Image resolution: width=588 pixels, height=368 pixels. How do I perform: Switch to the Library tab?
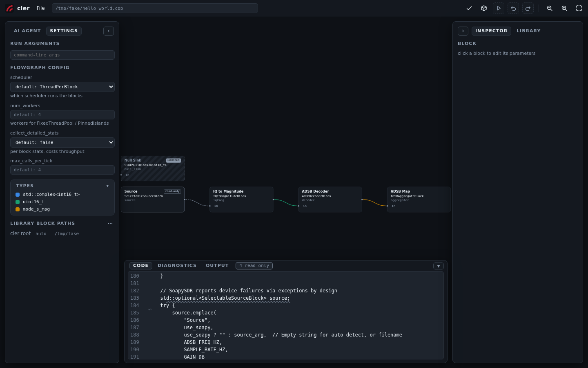[x=528, y=31]
